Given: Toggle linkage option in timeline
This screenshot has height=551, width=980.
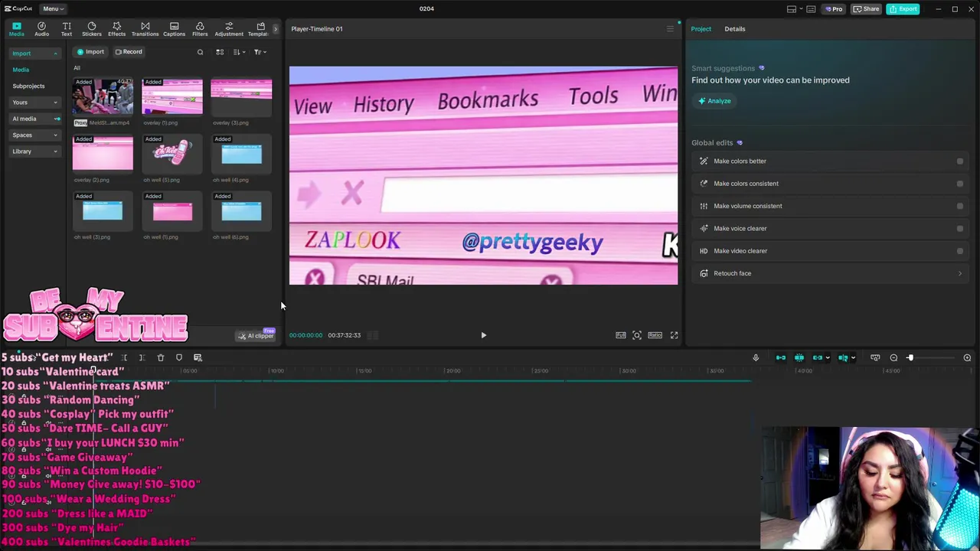Looking at the screenshot, I should [x=818, y=357].
